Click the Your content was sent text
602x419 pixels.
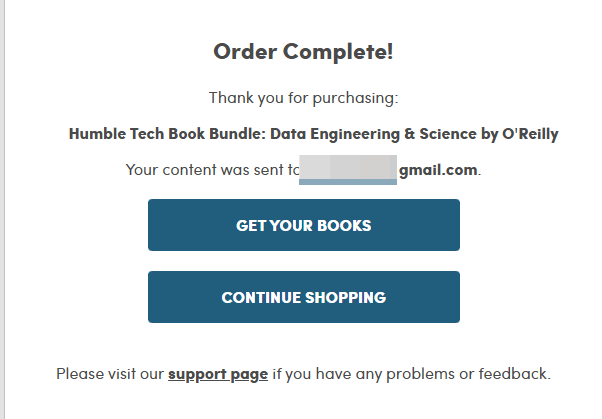click(x=206, y=170)
